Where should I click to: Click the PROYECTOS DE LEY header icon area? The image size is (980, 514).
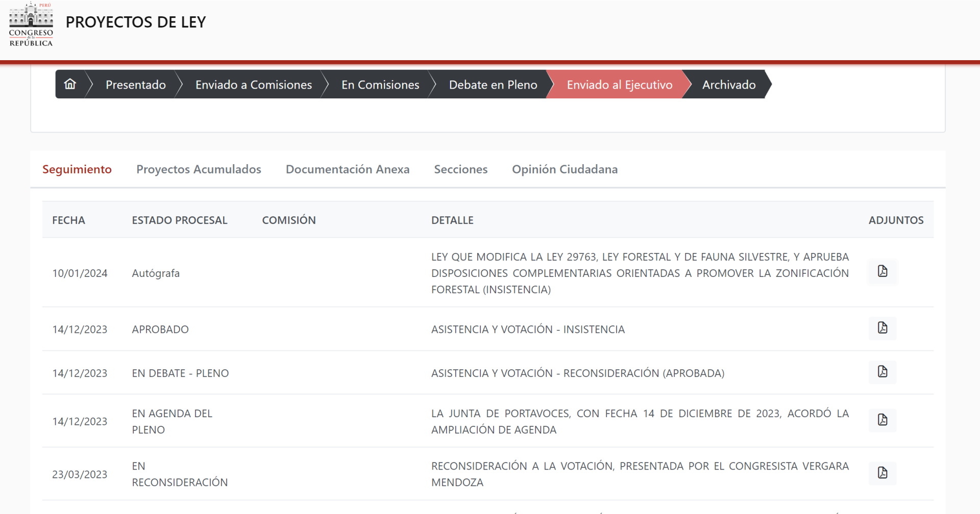(135, 22)
